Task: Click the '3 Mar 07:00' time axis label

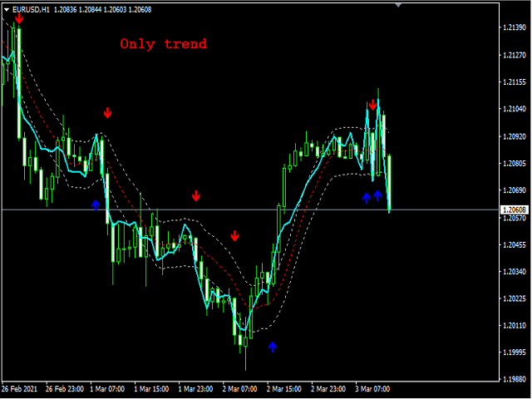Action: 372,389
